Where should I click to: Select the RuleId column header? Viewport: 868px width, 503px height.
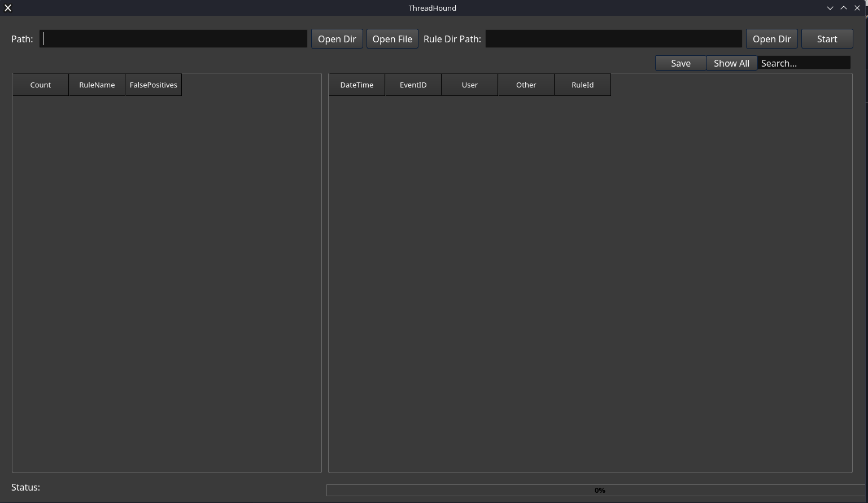(583, 85)
